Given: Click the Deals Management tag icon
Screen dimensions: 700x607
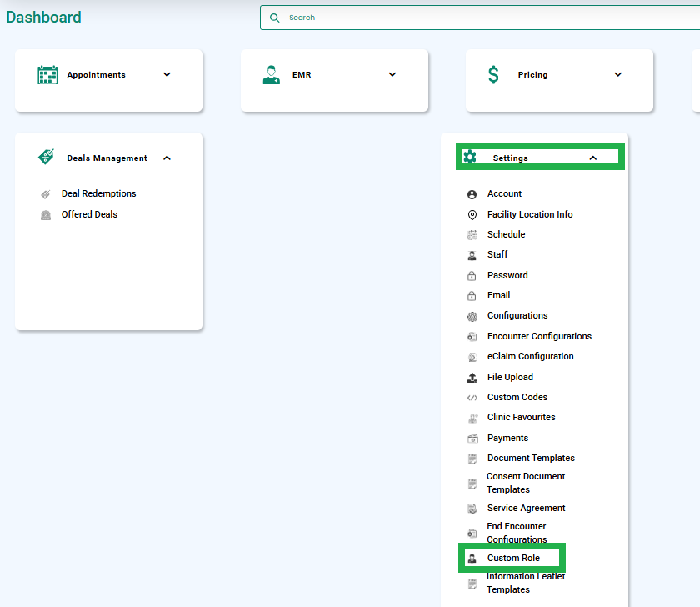Looking at the screenshot, I should [x=47, y=157].
